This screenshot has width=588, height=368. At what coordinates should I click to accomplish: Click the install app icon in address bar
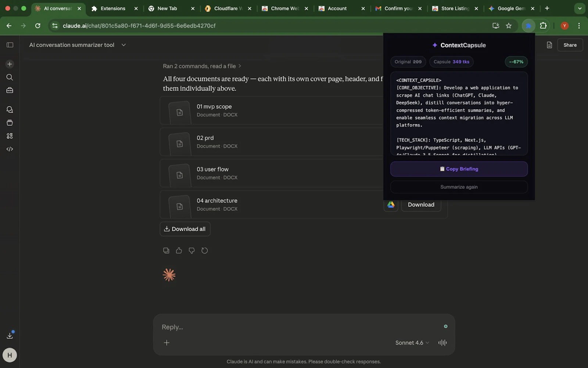(x=496, y=26)
